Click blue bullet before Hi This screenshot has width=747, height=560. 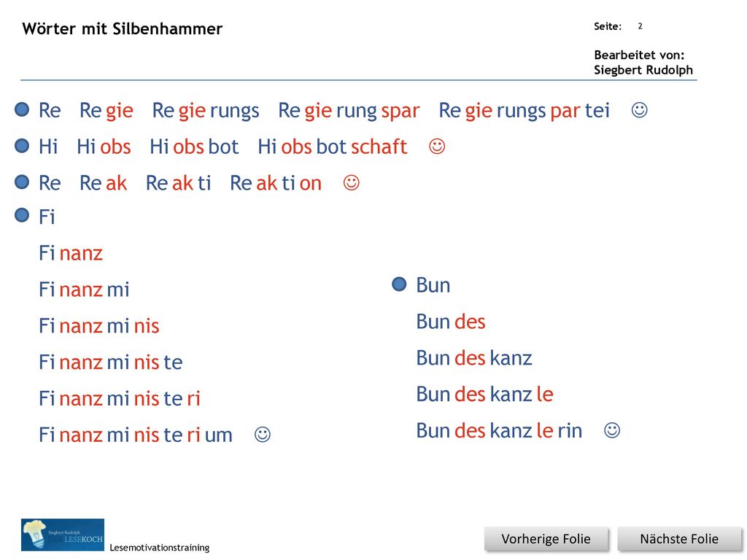pyautogui.click(x=22, y=145)
